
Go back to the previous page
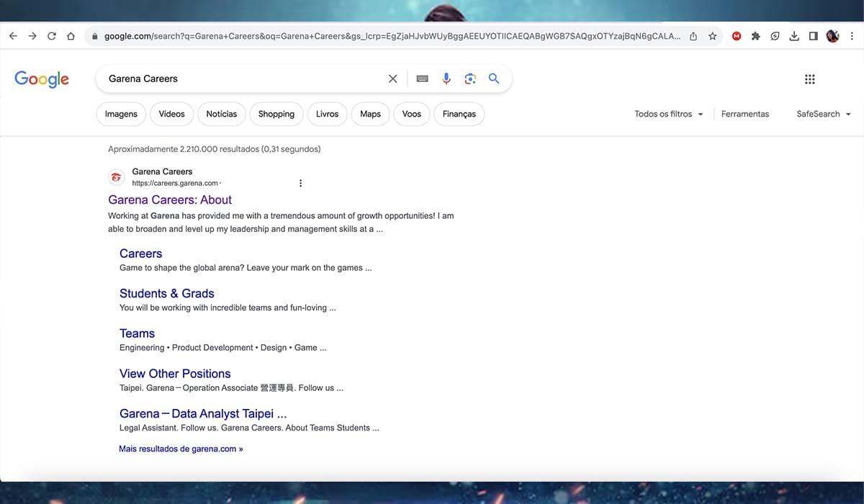coord(13,36)
